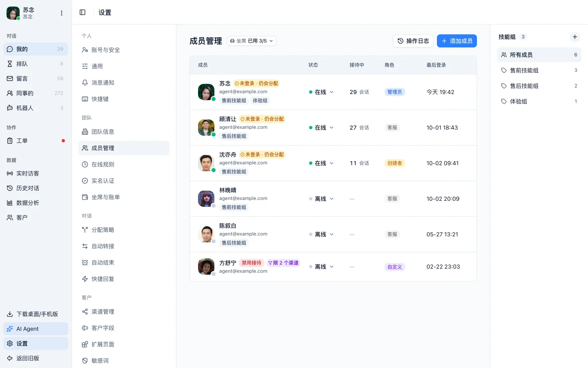Viewport: 588px width, 368px height.
Task: Change 苏念 online status dropdown
Action: coord(321,92)
